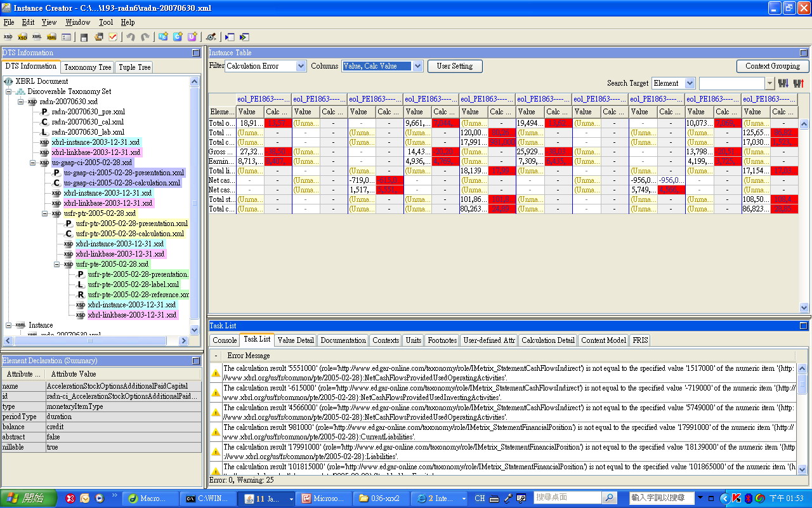This screenshot has width=812, height=508.
Task: Switch to the Content Model tab
Action: coord(603,340)
